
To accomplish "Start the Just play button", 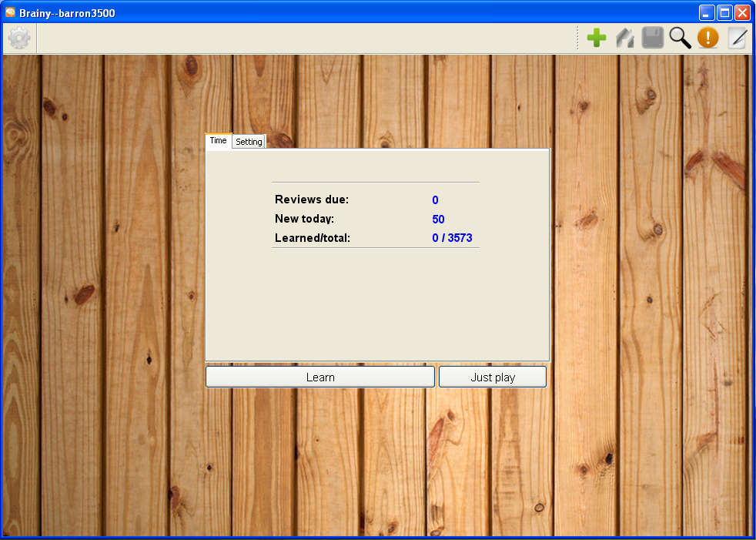I will 493,377.
